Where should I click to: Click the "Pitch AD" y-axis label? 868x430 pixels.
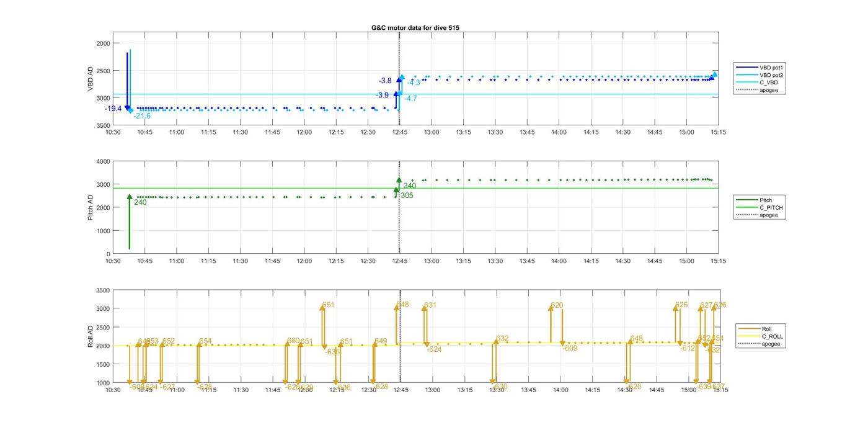91,207
